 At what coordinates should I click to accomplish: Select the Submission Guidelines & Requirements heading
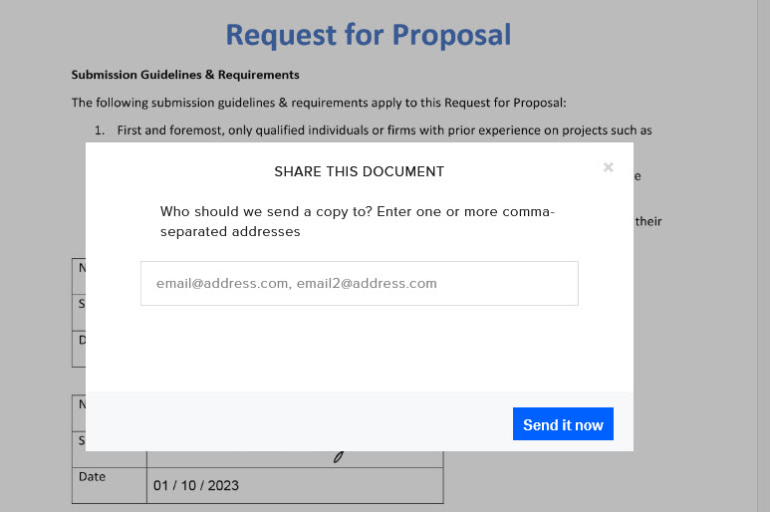[185, 75]
